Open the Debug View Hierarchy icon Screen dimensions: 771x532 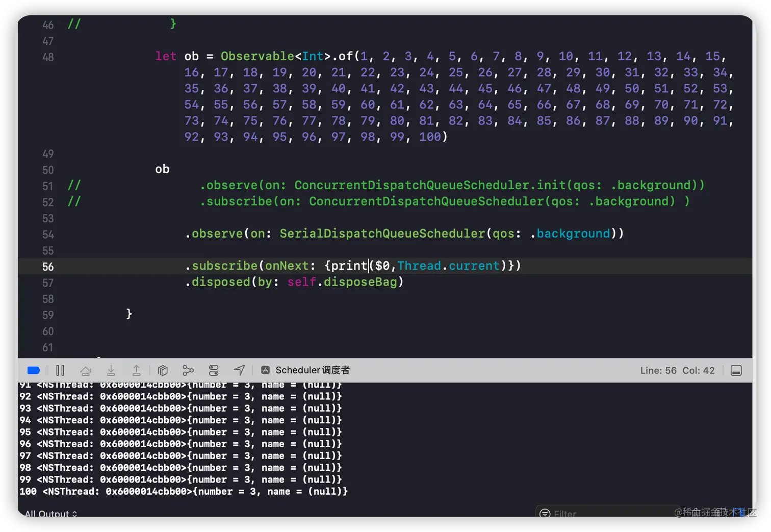point(163,370)
